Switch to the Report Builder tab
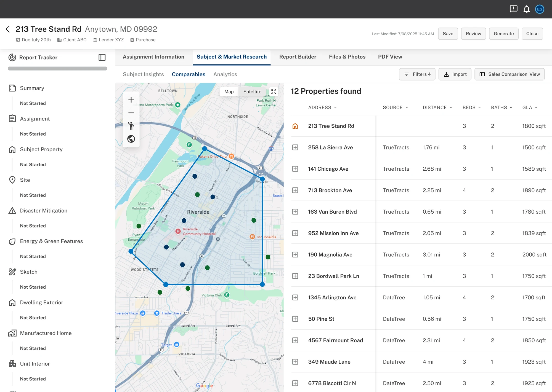Image resolution: width=552 pixels, height=392 pixels. (298, 57)
